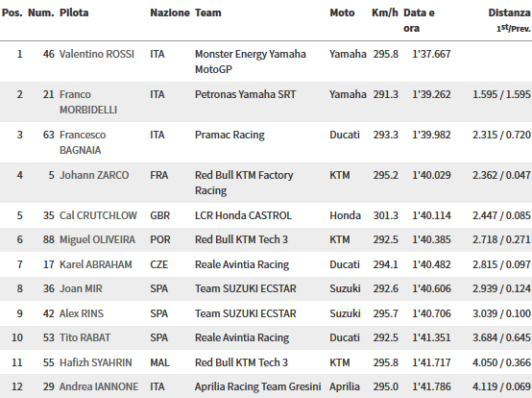Viewport: 532px width, 398px height.
Task: Select Francesco BAGNAIA rider name
Action: tap(83, 142)
